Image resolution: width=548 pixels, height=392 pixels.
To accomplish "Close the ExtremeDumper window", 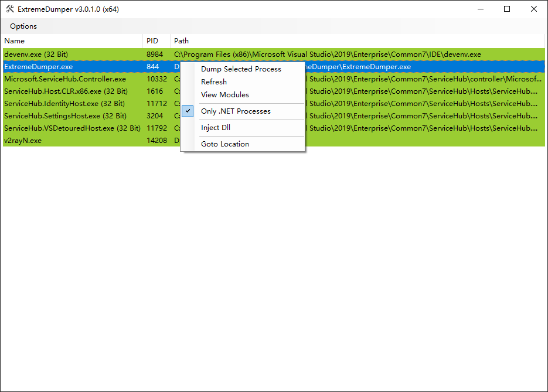I will tap(534, 9).
